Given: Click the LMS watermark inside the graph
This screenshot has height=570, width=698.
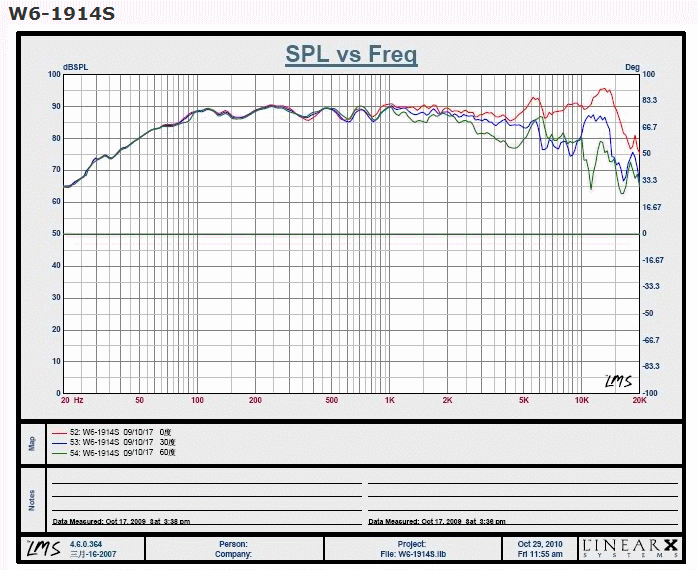Looking at the screenshot, I should tap(619, 381).
